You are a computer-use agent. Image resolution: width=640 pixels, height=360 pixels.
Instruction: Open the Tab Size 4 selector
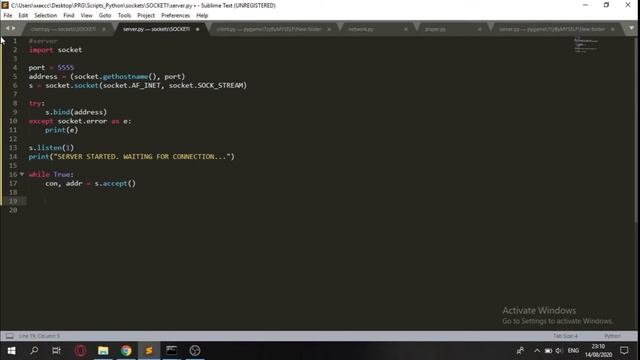565,336
